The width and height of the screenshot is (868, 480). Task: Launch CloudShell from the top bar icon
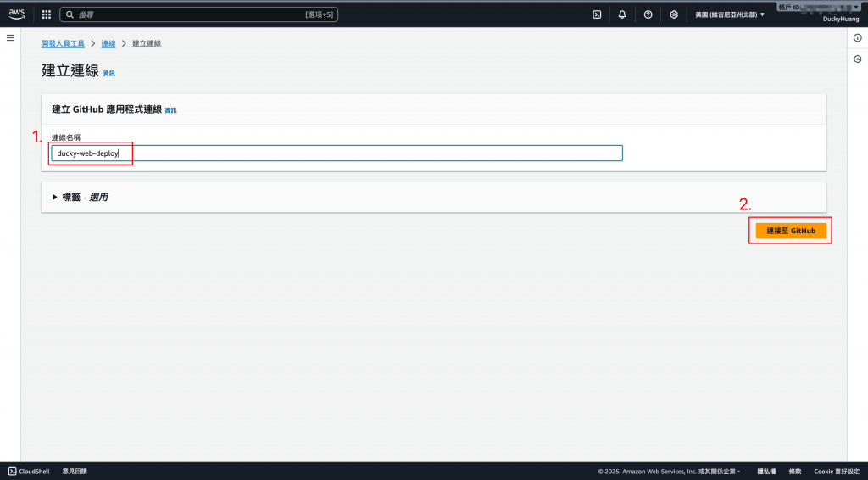[597, 14]
